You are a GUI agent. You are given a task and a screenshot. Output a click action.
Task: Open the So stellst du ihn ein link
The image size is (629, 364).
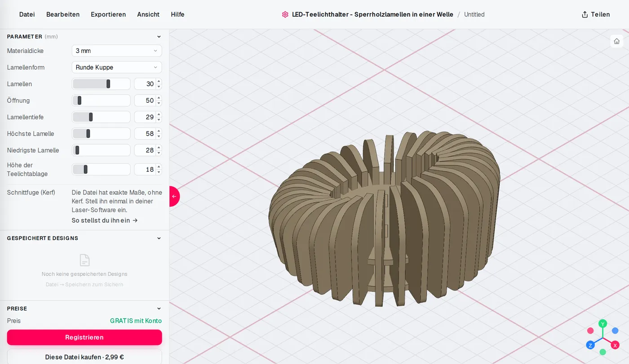point(105,220)
